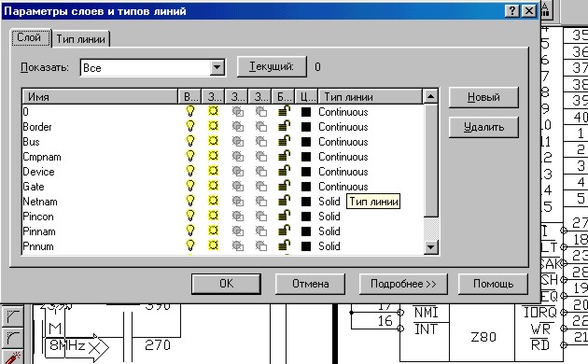The height and width of the screenshot is (364, 588).
Task: Click the Отмена button
Action: (x=310, y=284)
